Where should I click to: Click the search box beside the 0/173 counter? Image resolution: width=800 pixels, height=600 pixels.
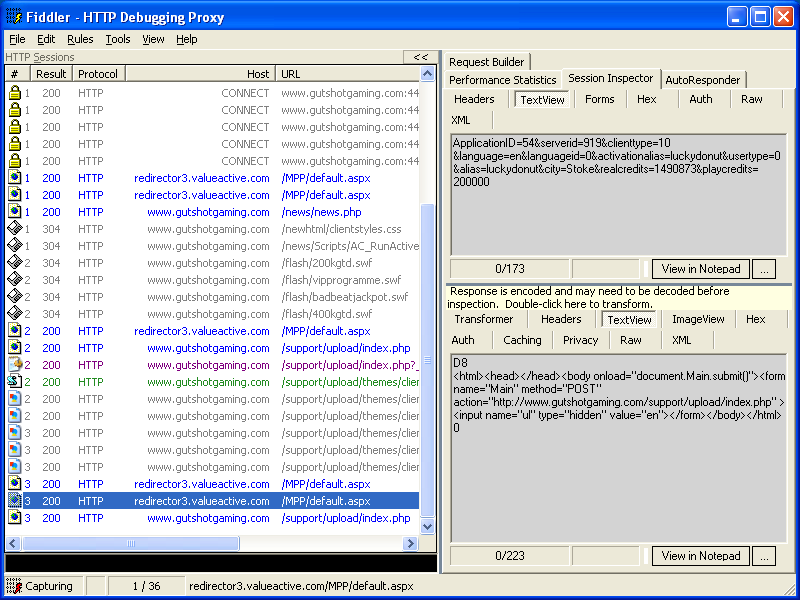pyautogui.click(x=606, y=269)
